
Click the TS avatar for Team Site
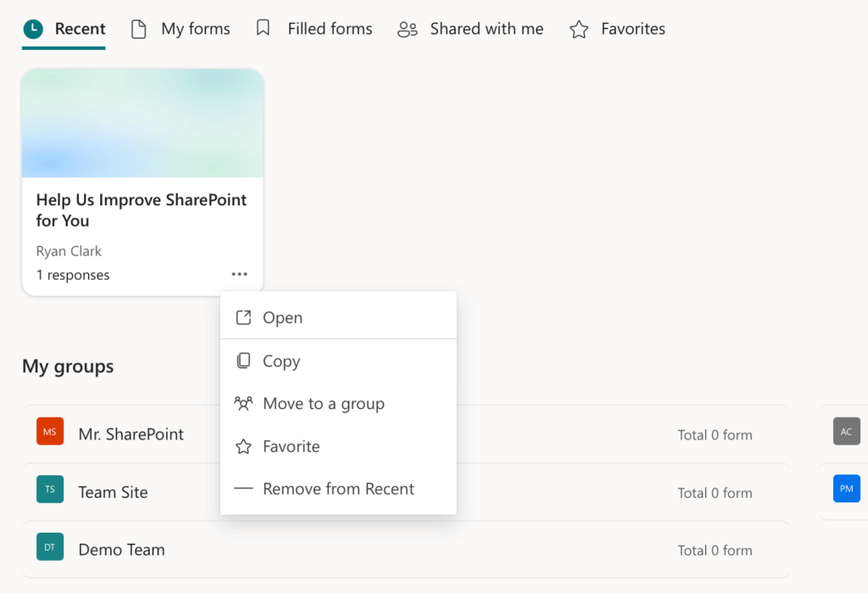pos(50,490)
